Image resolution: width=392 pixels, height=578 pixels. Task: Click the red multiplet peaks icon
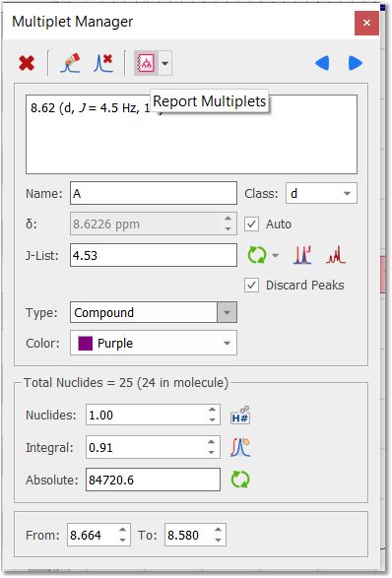(336, 255)
